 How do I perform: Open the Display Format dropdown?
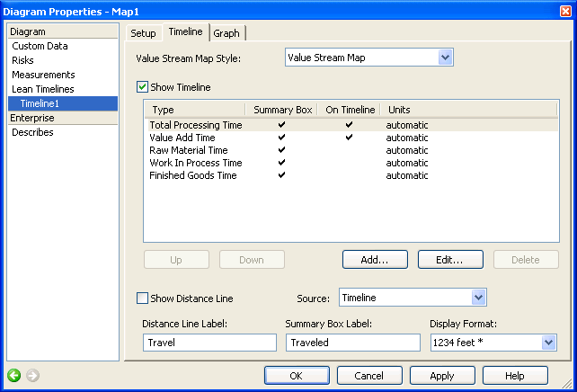click(548, 343)
